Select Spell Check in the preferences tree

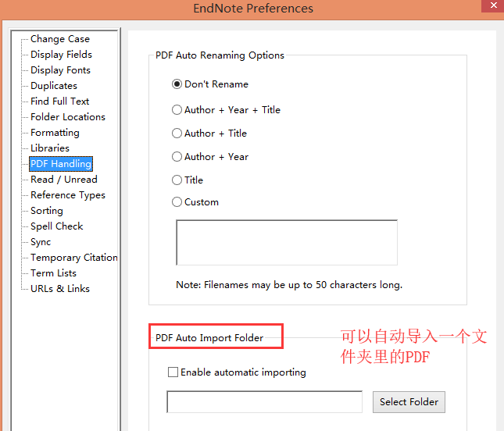(x=57, y=226)
